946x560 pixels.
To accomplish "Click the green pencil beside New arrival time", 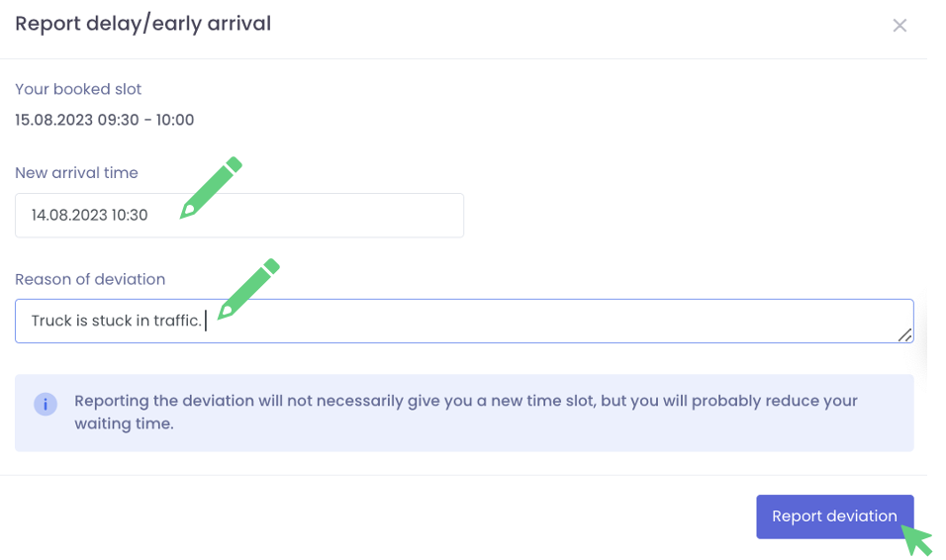I will [211, 187].
